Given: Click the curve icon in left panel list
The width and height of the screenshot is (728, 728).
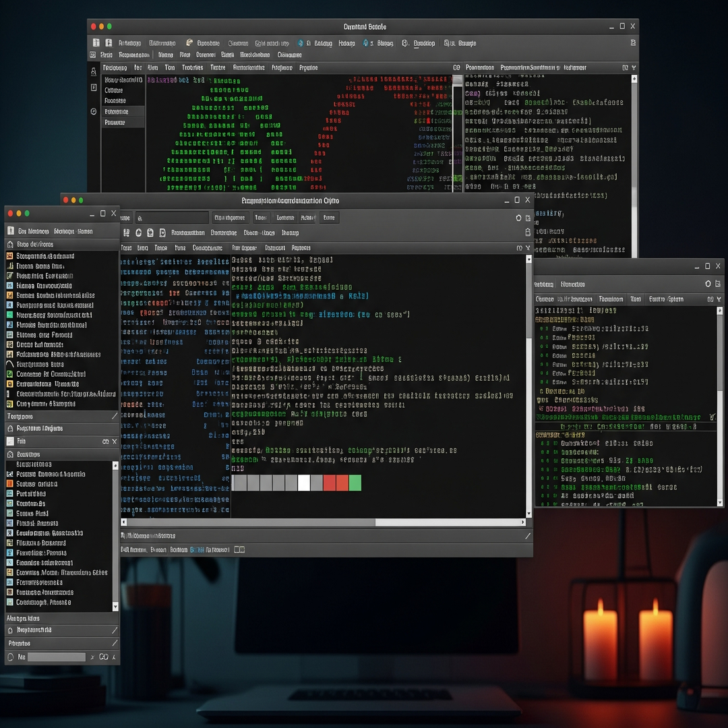Looking at the screenshot, I should [10, 364].
